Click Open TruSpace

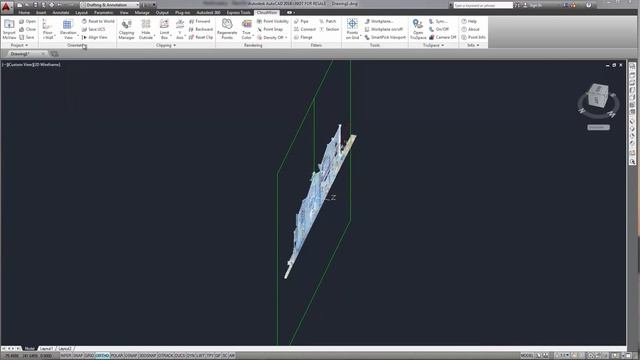[418, 29]
